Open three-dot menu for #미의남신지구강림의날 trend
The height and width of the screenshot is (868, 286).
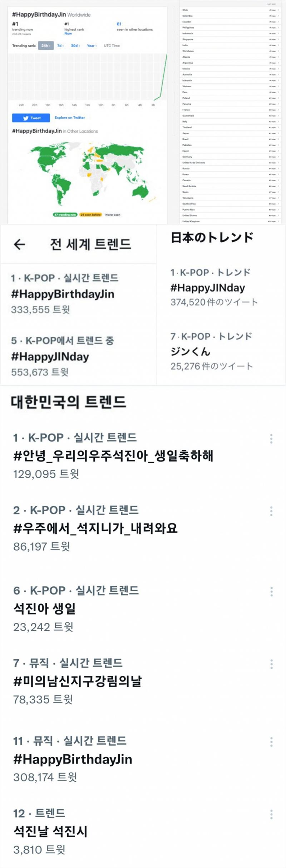pyautogui.click(x=271, y=664)
